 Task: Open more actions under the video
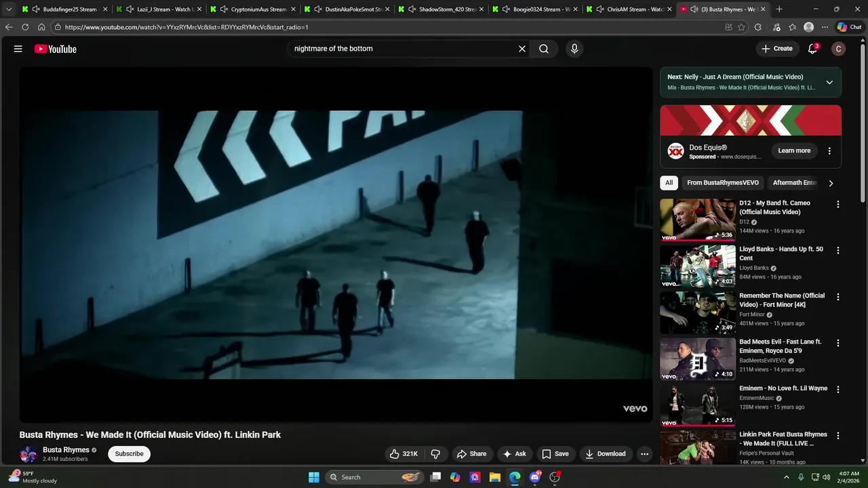(645, 454)
